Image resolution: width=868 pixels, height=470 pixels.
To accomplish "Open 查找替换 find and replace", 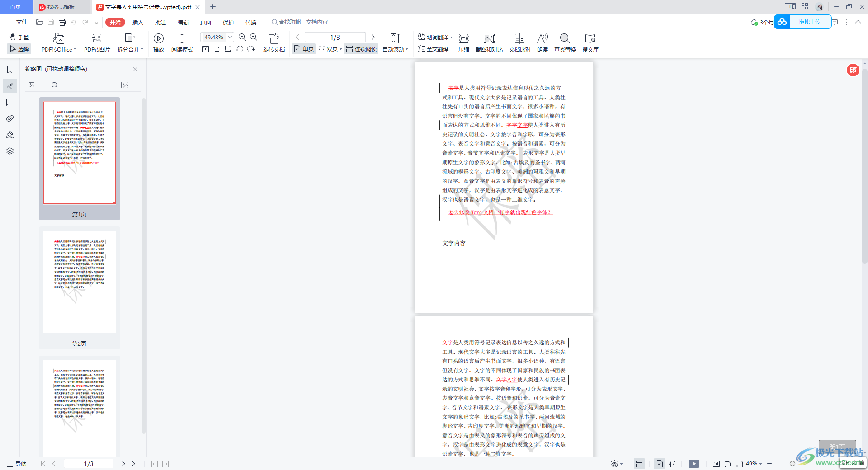I will point(565,43).
